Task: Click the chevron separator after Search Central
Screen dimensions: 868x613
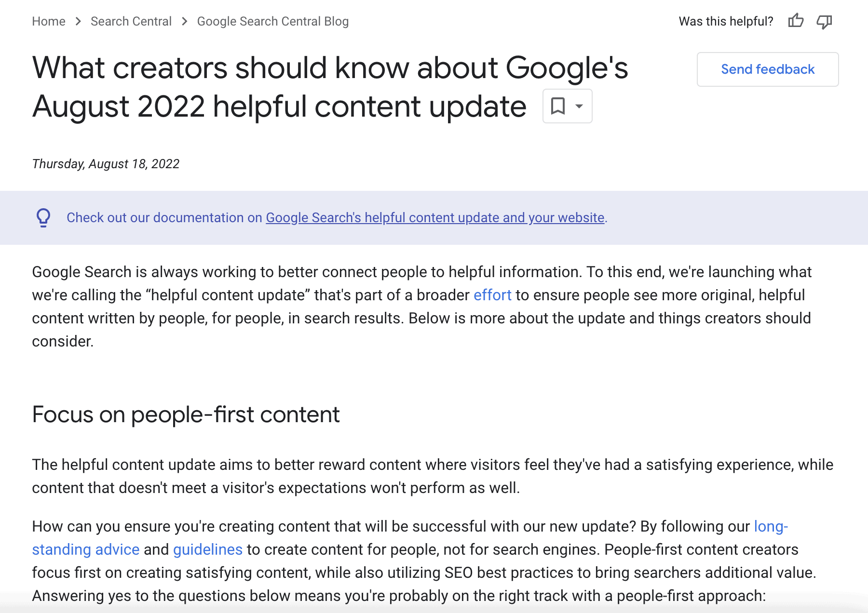Action: pos(185,22)
